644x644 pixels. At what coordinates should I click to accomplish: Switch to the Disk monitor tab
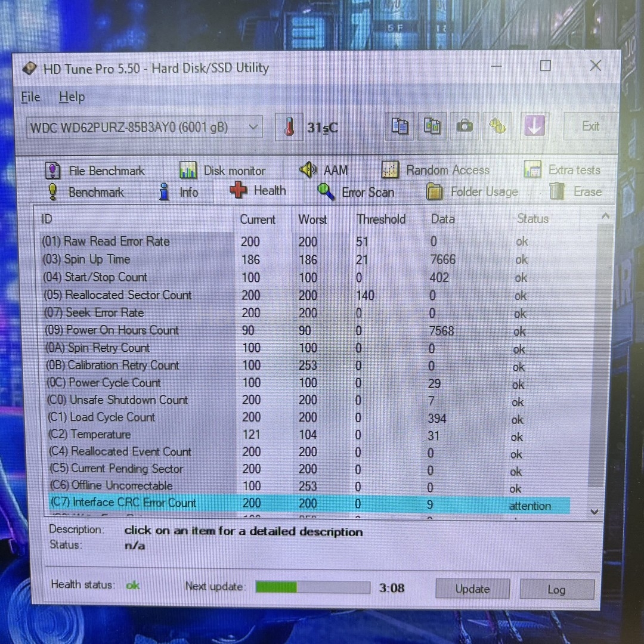(222, 171)
